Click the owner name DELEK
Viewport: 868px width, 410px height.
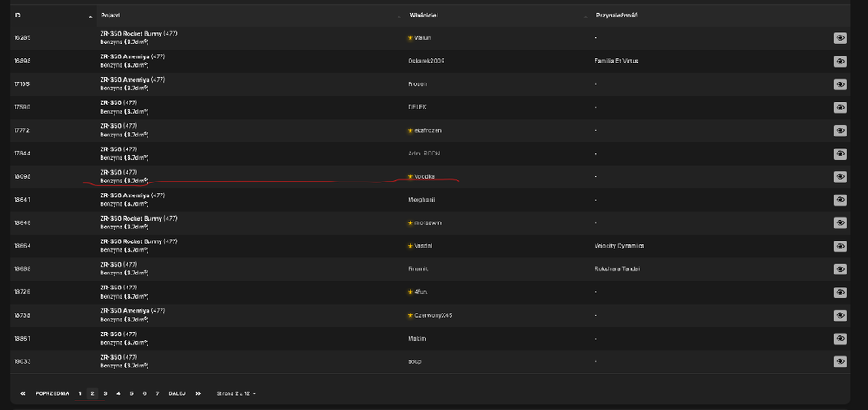coord(418,107)
